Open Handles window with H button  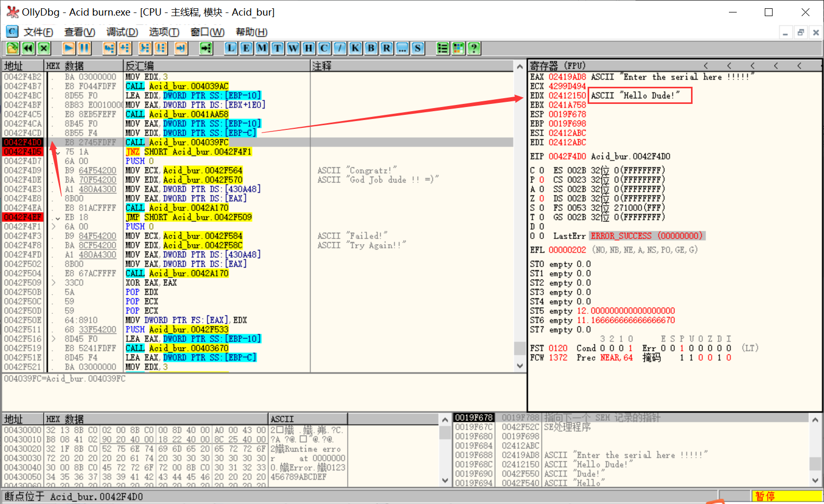tap(309, 48)
